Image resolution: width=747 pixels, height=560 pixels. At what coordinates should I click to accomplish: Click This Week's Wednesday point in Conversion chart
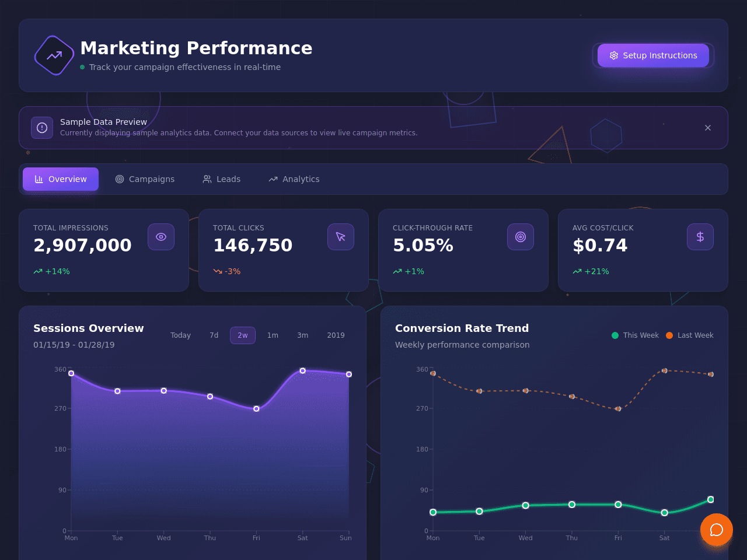coord(526,505)
